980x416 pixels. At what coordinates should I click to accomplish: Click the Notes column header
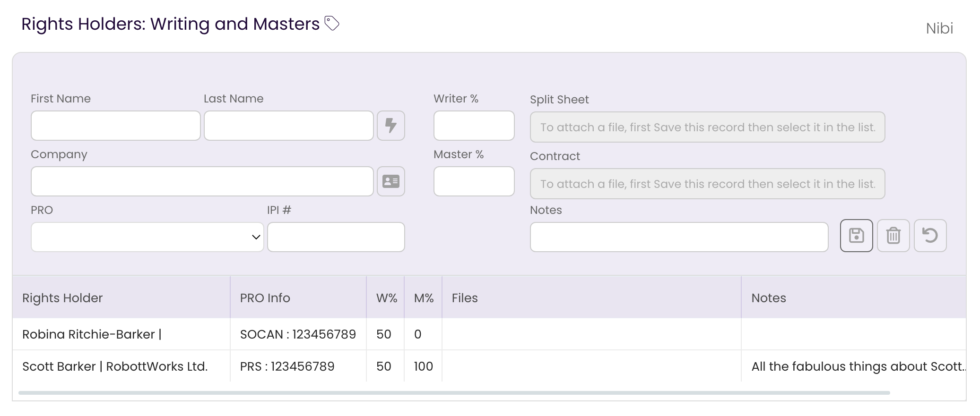tap(854, 298)
